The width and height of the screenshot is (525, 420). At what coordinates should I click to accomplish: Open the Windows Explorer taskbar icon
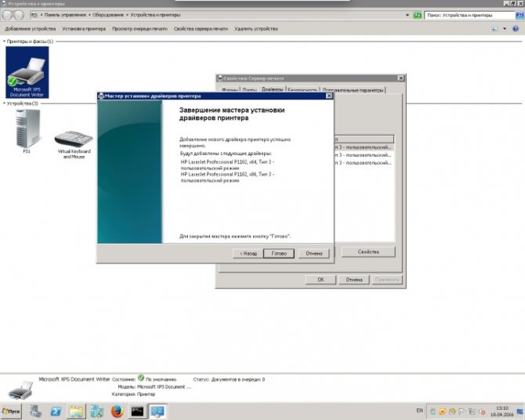tap(77, 411)
